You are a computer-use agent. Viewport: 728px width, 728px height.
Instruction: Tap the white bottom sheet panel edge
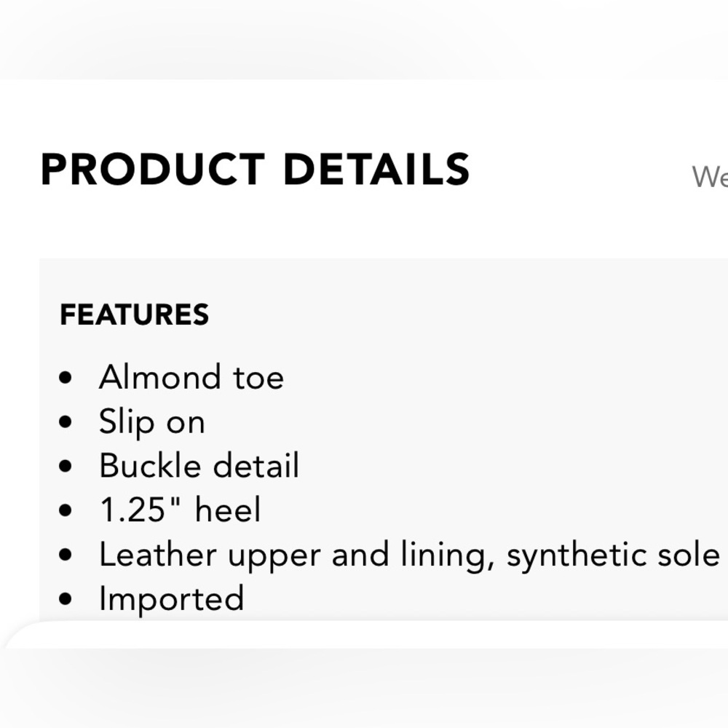364,633
